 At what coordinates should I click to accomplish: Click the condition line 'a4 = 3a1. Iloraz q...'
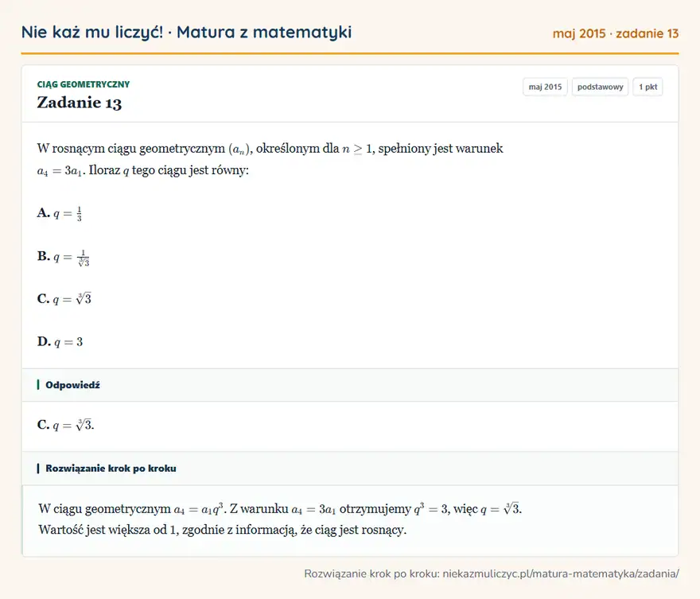click(143, 170)
